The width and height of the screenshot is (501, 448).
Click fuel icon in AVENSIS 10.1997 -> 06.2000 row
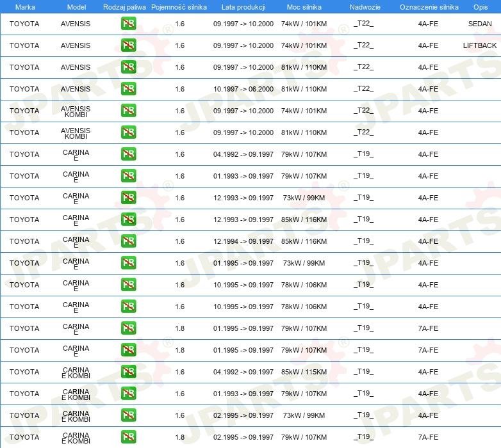[x=128, y=89]
